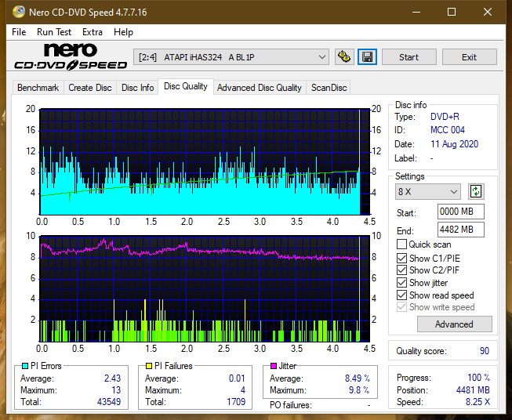Toggle Show jitter checkbox
The image size is (512, 420).
[401, 283]
